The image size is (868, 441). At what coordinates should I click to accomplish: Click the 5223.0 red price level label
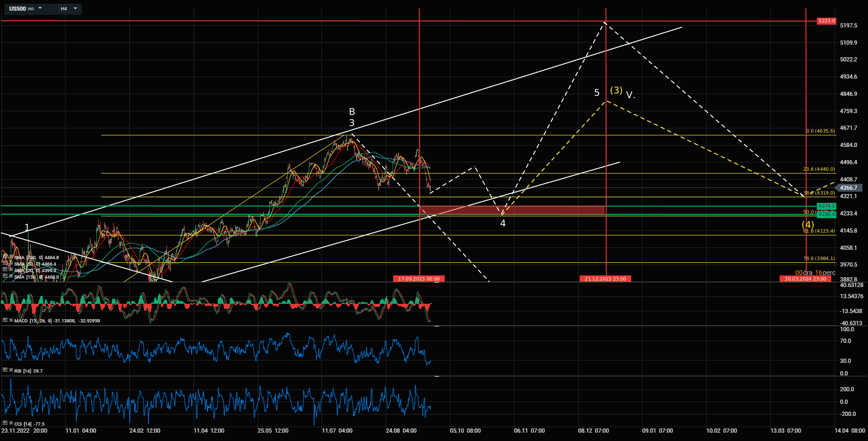(x=827, y=21)
